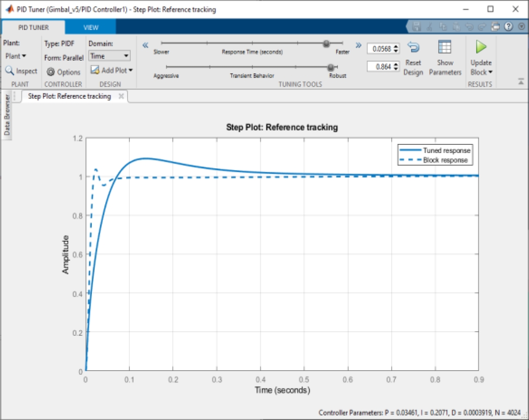529x420 pixels.
Task: Click the response time value field 0.0568
Action: coord(382,48)
